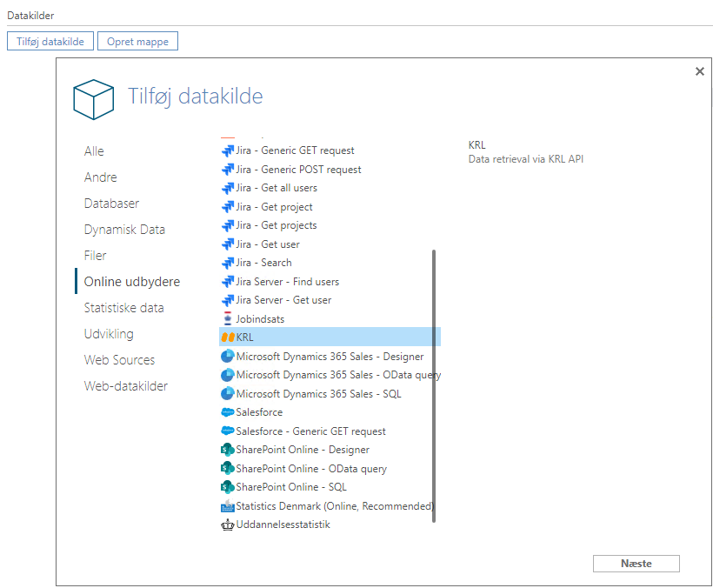Choose Jira Server - Find users text
The height and width of the screenshot is (588, 713).
pos(288,282)
